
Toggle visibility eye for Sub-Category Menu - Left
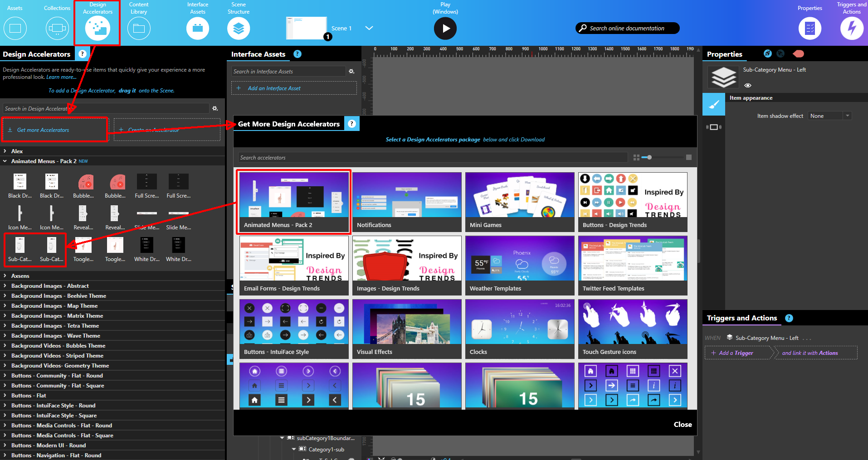pos(748,85)
